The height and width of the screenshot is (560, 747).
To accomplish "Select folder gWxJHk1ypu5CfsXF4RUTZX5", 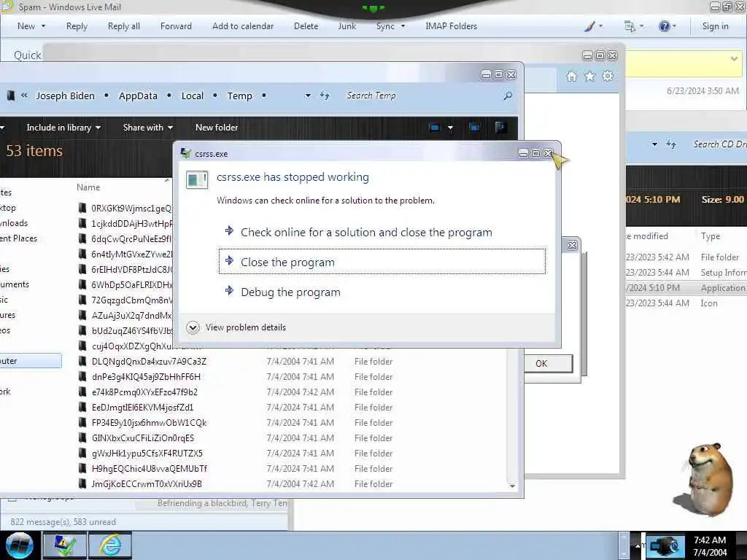I will 147,453.
